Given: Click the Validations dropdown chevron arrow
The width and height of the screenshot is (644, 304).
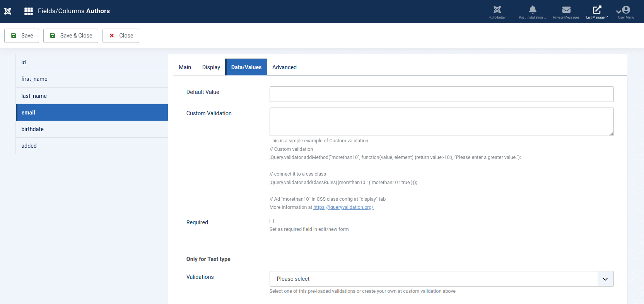Looking at the screenshot, I should coord(605,279).
